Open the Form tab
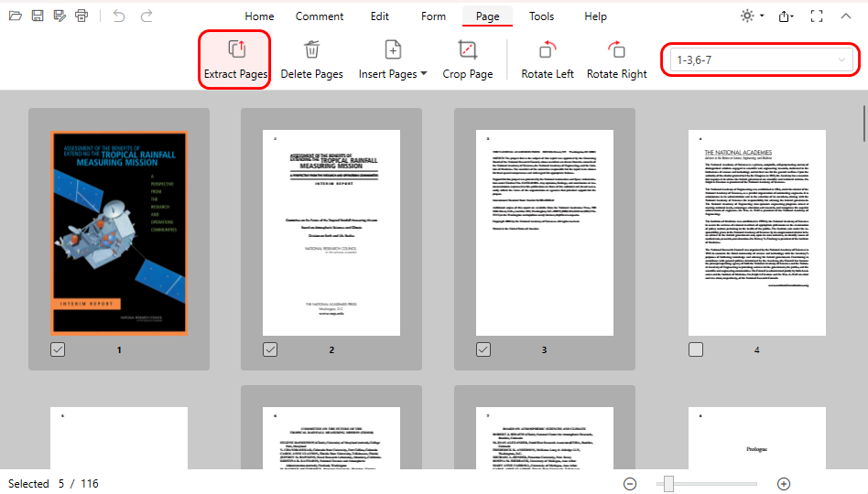This screenshot has height=494, width=868. (433, 16)
